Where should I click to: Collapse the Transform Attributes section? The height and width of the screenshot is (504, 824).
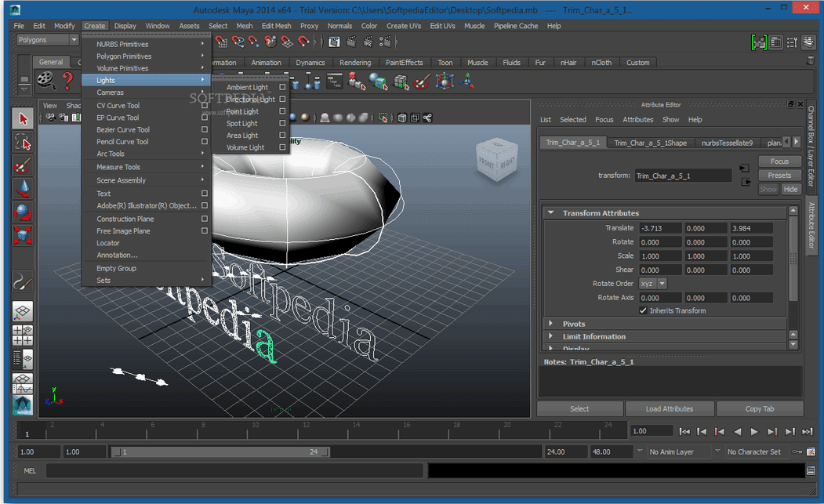tap(551, 213)
